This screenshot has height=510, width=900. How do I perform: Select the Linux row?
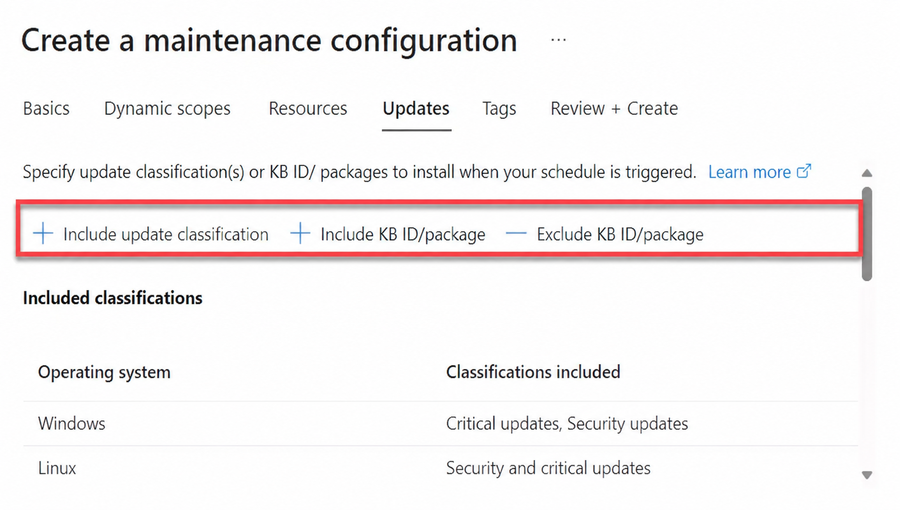pyautogui.click(x=441, y=468)
